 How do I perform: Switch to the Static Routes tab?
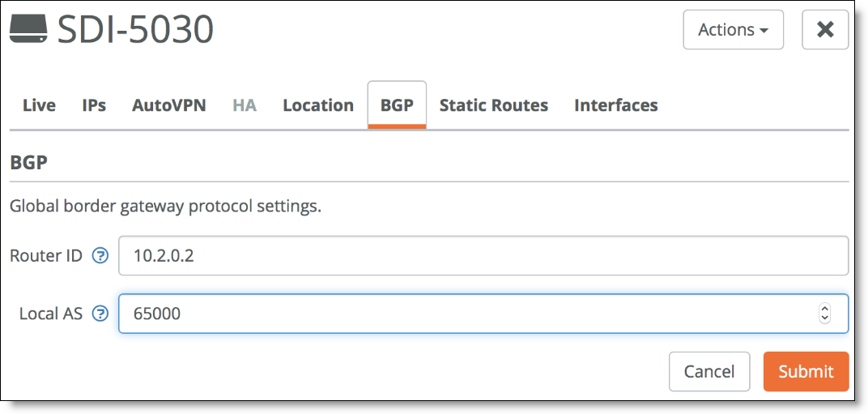tap(494, 105)
